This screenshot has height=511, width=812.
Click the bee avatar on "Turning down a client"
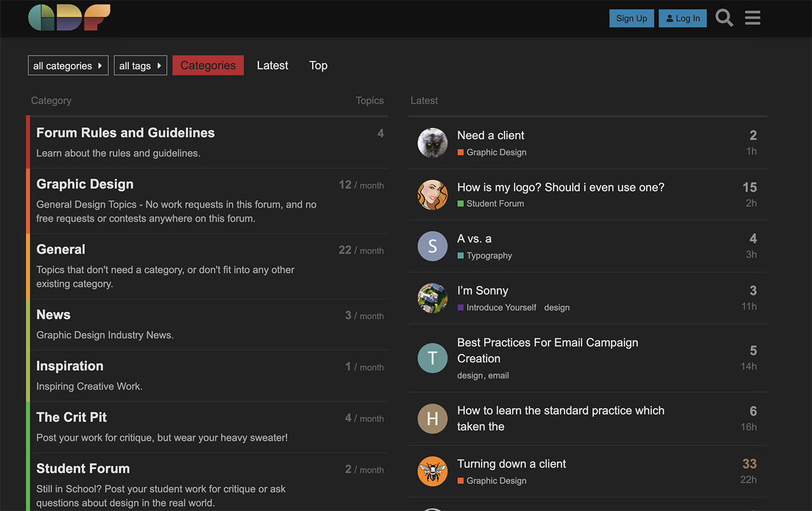click(433, 471)
